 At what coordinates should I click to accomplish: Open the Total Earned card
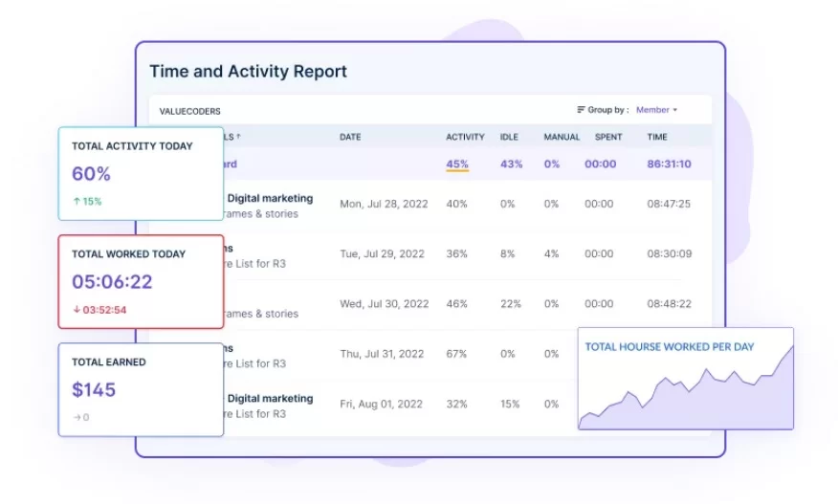(141, 389)
